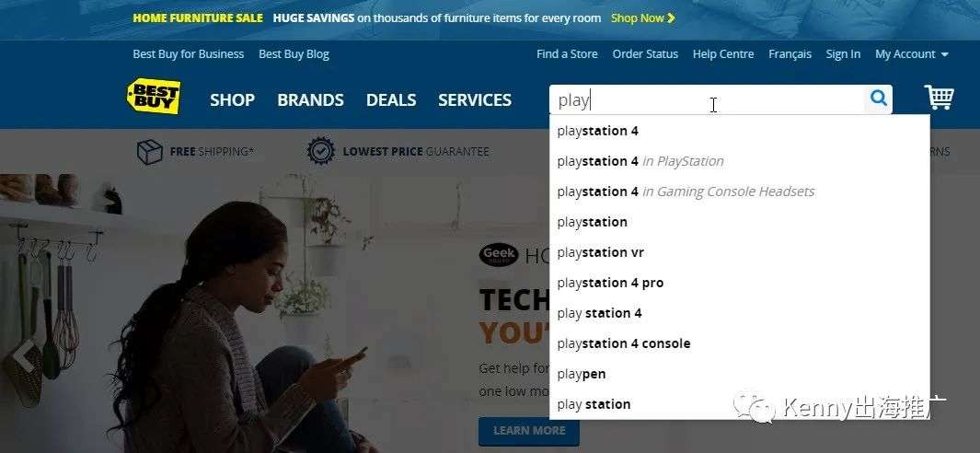Viewport: 980px width, 453px height.
Task: Click inside the search field containing 'play'
Action: click(x=707, y=99)
